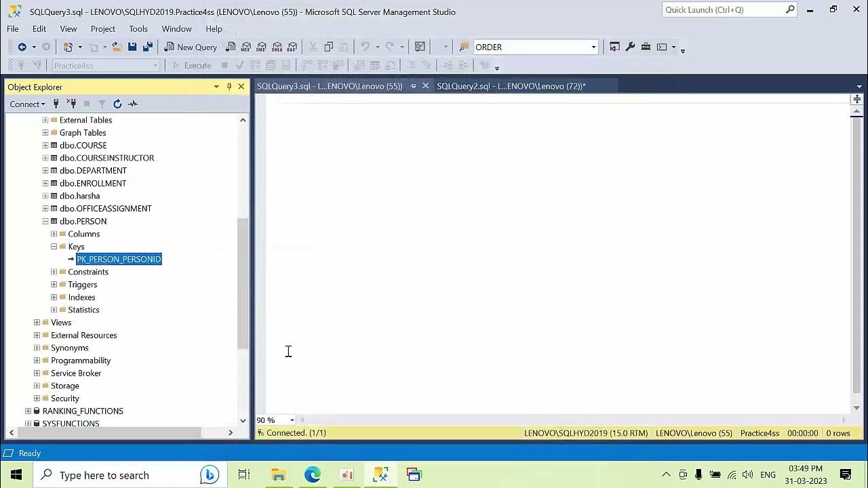Click the Execute button
The image size is (868, 488).
click(191, 66)
